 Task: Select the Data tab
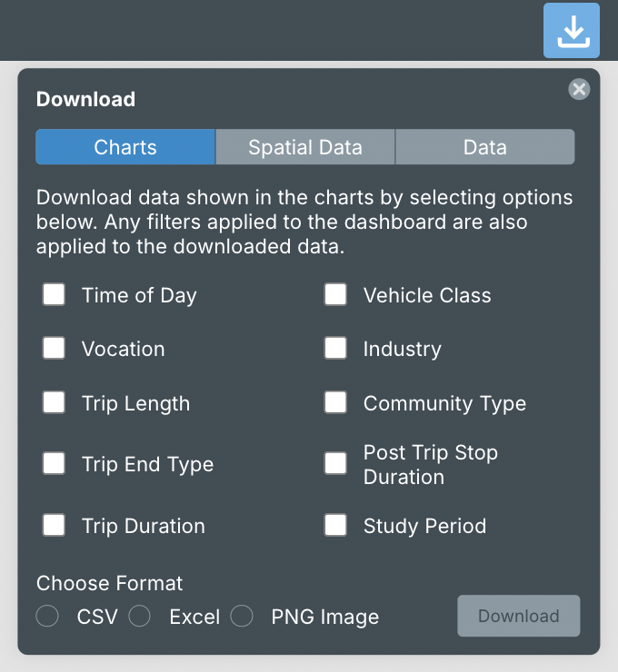point(485,147)
